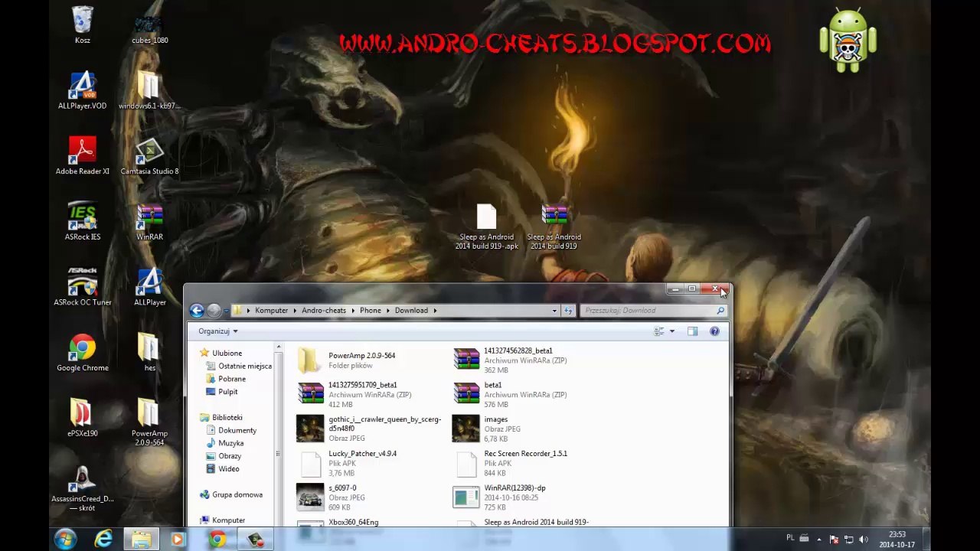Viewport: 980px width, 551px height.
Task: Click the volume icon in system tray
Action: tap(864, 540)
